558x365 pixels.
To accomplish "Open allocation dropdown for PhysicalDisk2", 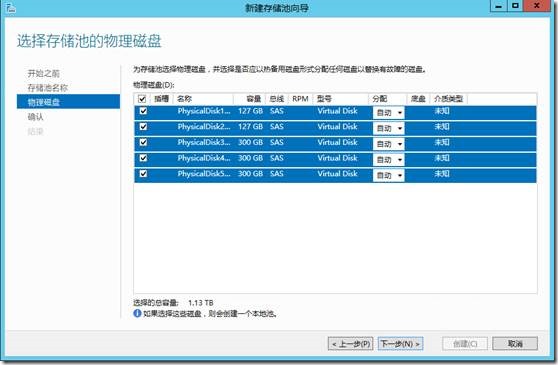I will click(389, 128).
